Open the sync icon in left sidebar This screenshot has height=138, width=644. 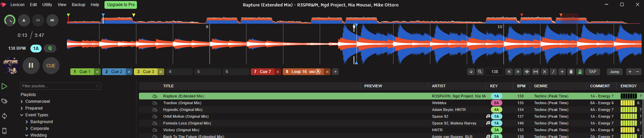click(4, 116)
